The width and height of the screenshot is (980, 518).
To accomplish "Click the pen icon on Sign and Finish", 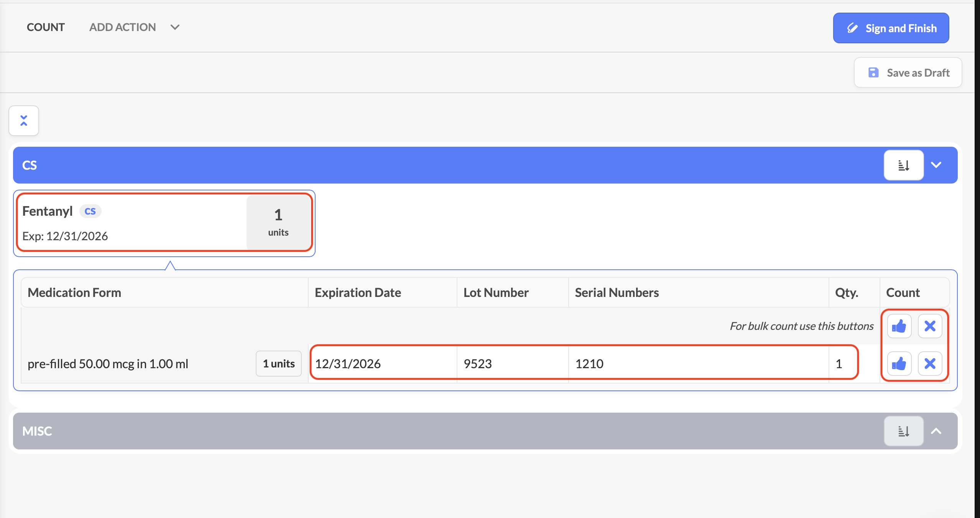I will tap(852, 28).
